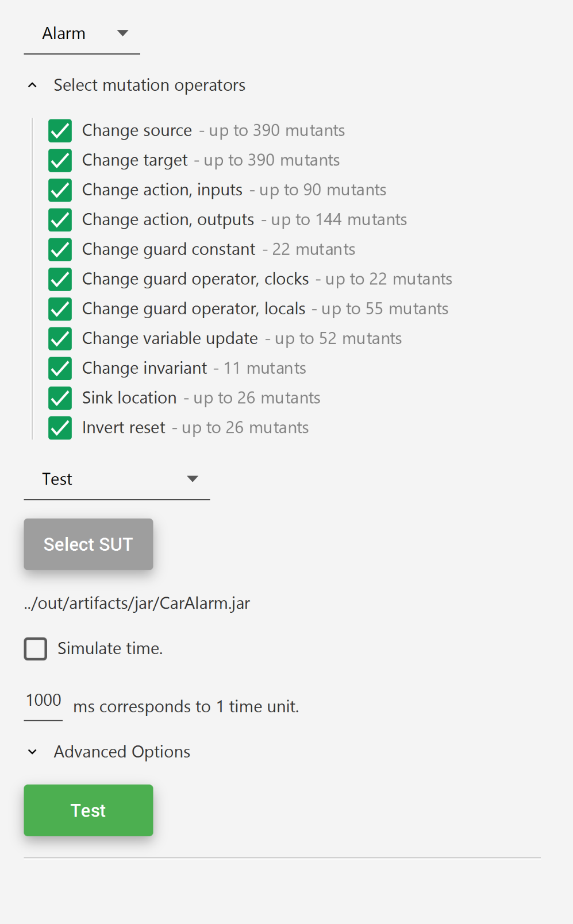Image resolution: width=573 pixels, height=924 pixels.
Task: Click the milliseconds per time unit field
Action: pyautogui.click(x=43, y=701)
